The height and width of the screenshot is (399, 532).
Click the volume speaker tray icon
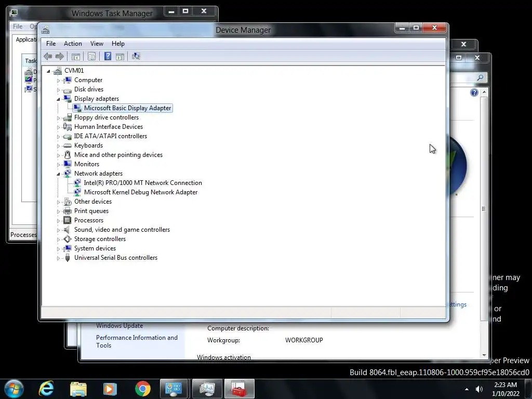click(479, 389)
